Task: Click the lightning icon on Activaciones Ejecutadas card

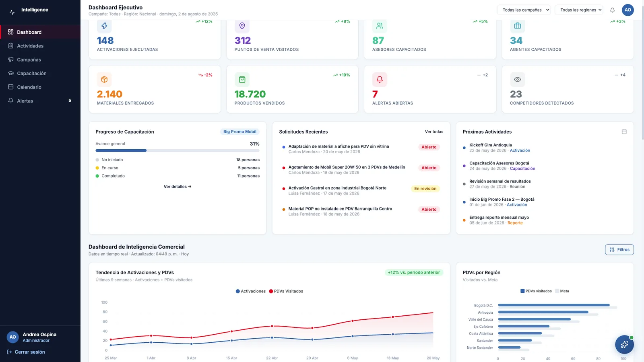Action: click(104, 26)
